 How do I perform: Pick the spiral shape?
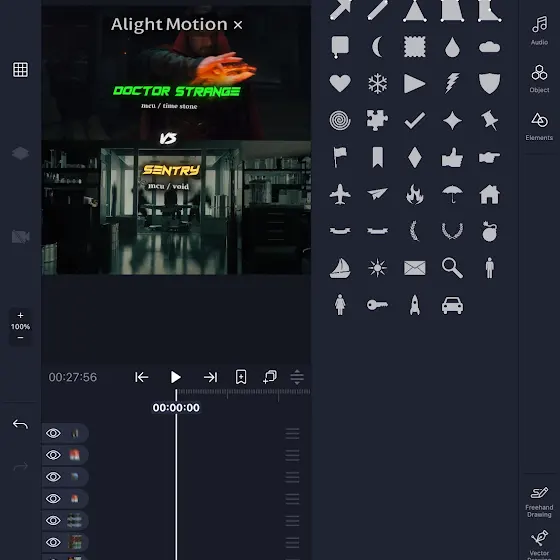[340, 120]
